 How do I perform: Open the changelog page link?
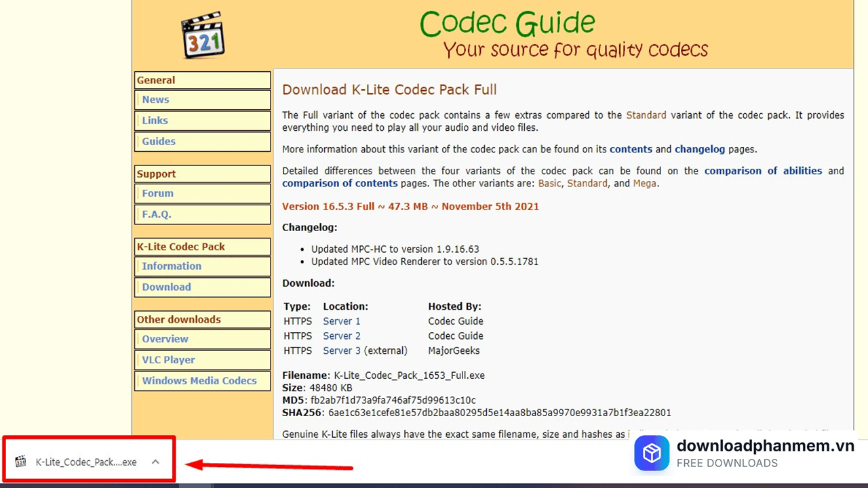coord(699,149)
